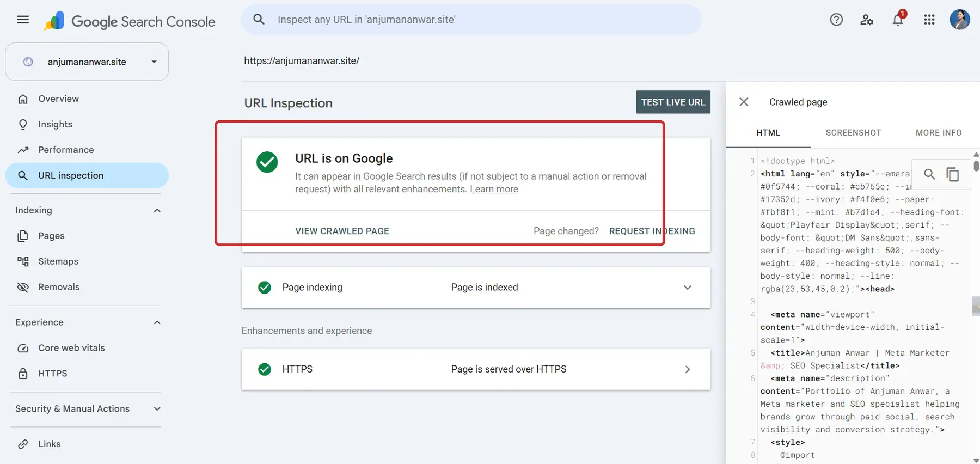Open the Help question mark icon
980x464 pixels.
point(836,20)
